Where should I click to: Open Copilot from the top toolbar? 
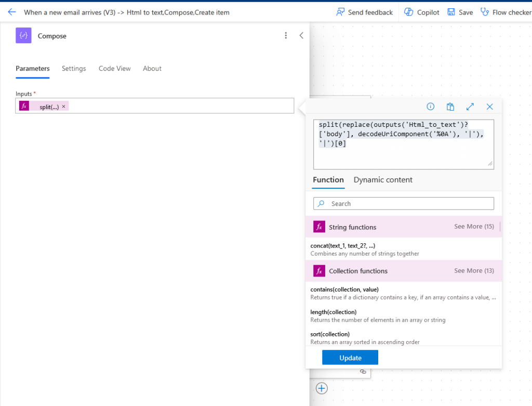coord(422,12)
